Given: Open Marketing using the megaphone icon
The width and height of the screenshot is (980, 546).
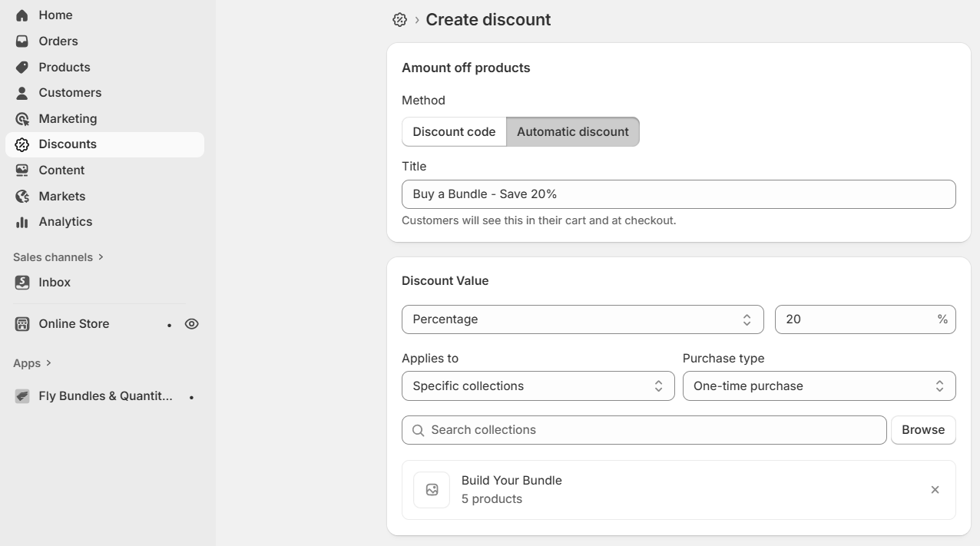Looking at the screenshot, I should tap(22, 118).
